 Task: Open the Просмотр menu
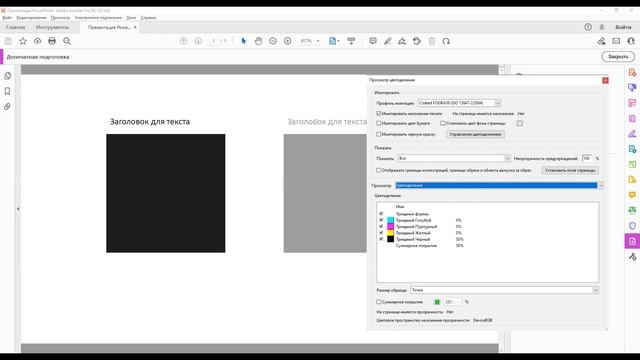click(60, 18)
